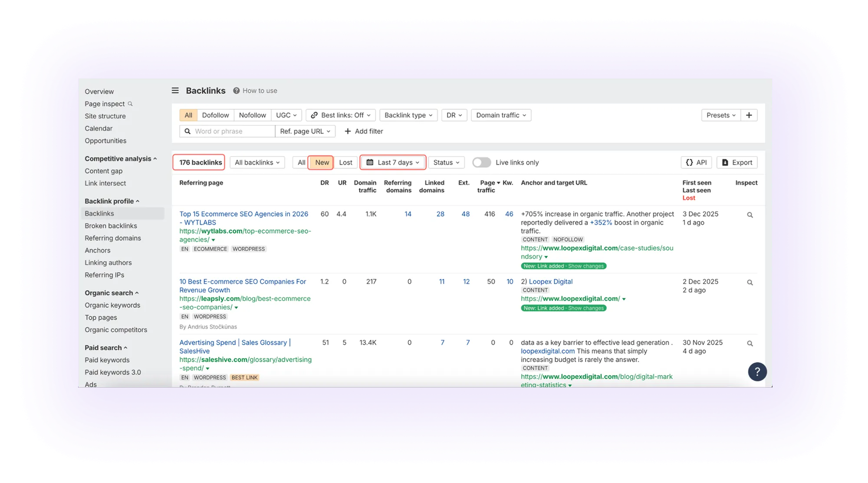Click the chain link icon on Best links filter
The width and height of the screenshot is (868, 483).
pyautogui.click(x=314, y=115)
